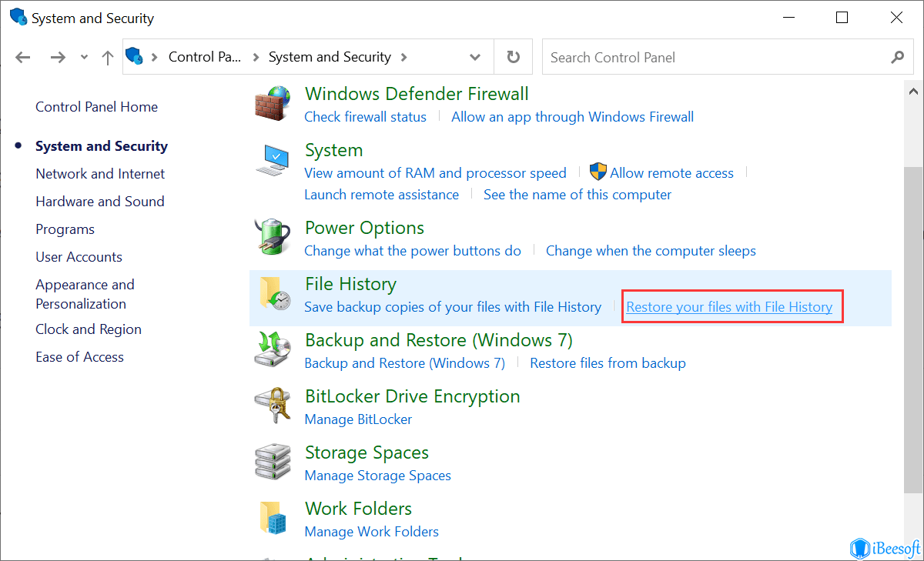
Task: Click Allow an app through Windows Firewall
Action: coord(572,117)
